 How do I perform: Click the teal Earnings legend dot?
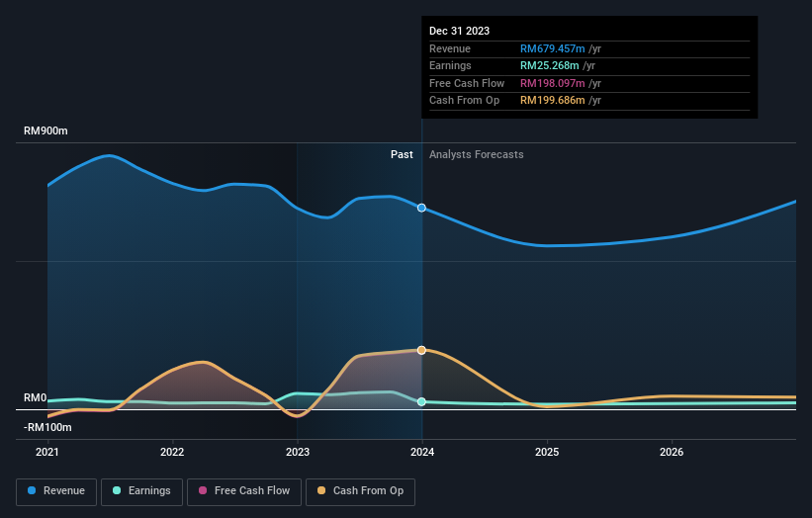click(x=117, y=490)
